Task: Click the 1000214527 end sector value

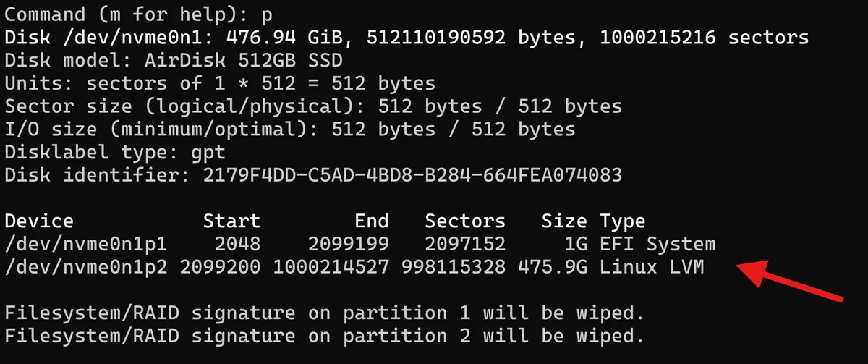Action: [x=331, y=268]
